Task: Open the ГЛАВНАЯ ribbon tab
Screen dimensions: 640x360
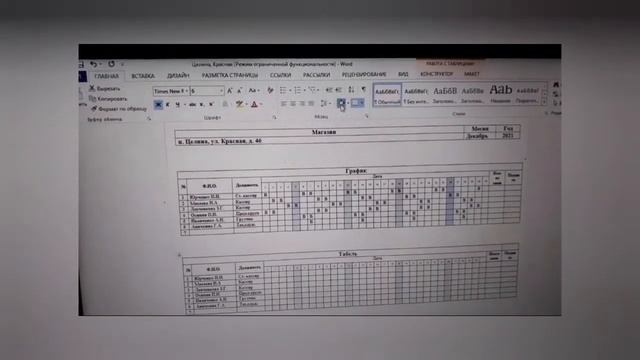Action: [x=107, y=76]
